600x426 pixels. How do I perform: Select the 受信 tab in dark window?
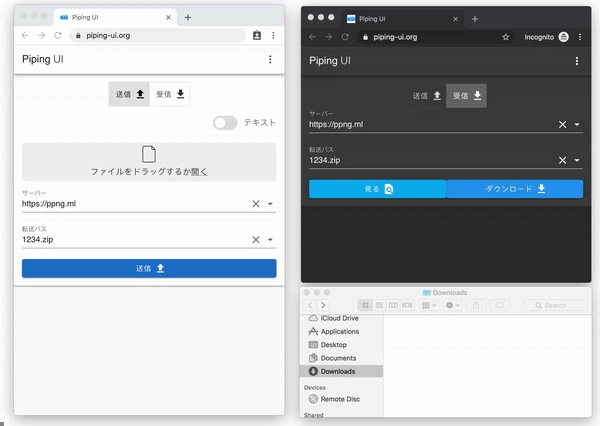(x=466, y=96)
